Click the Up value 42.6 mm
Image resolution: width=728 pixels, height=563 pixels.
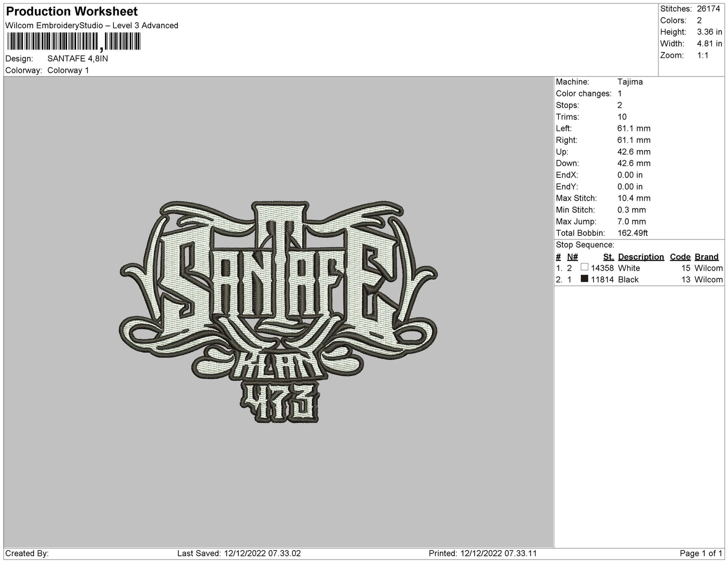point(634,151)
